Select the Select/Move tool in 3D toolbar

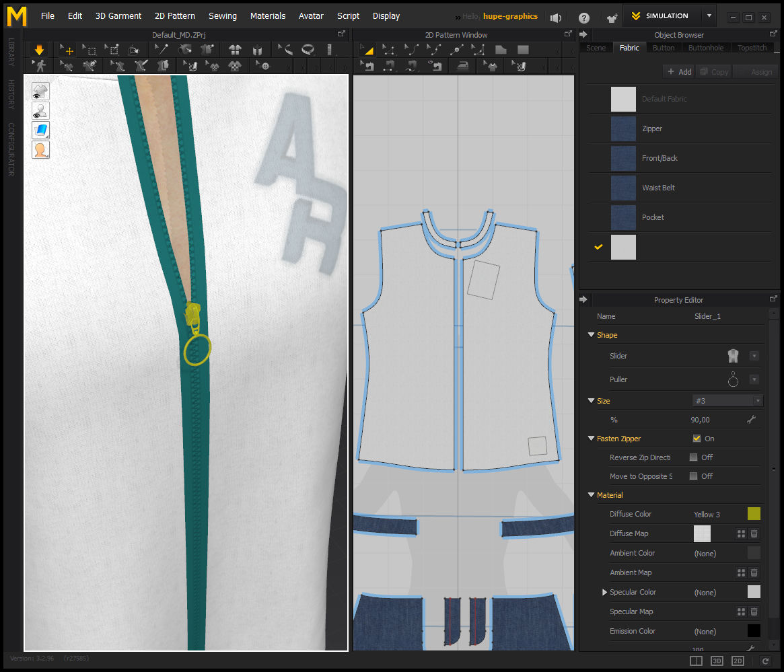[x=67, y=49]
